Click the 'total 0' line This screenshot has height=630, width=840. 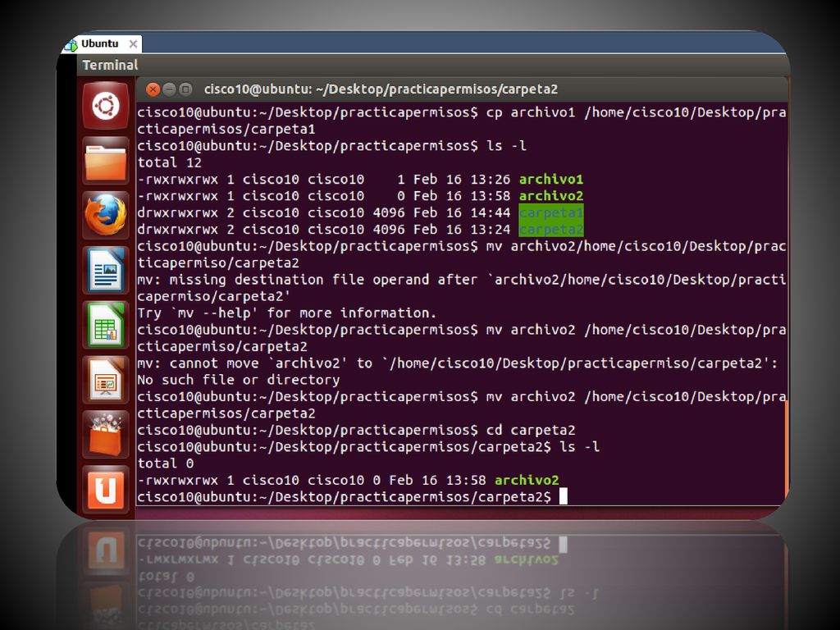point(166,463)
